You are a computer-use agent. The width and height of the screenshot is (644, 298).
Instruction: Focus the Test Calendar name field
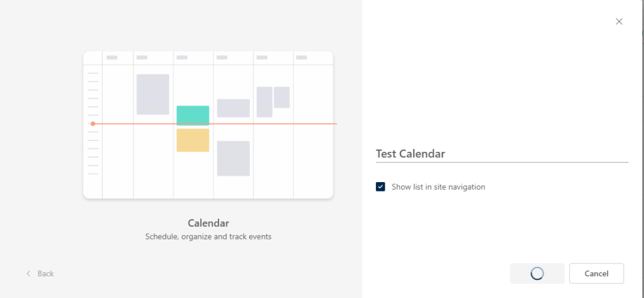[502, 154]
